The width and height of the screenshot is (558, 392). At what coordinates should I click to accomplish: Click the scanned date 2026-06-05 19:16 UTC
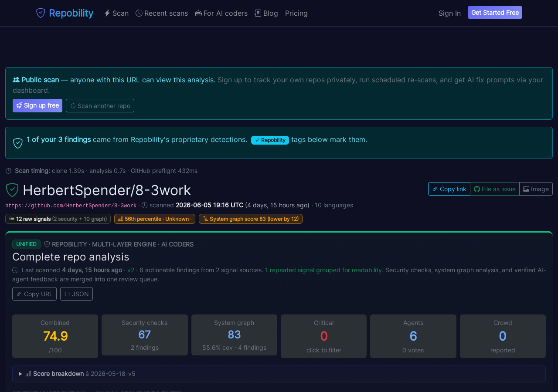tap(210, 205)
